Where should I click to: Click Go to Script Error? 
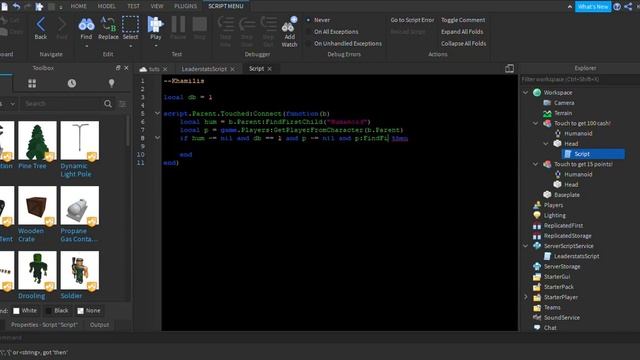click(412, 20)
